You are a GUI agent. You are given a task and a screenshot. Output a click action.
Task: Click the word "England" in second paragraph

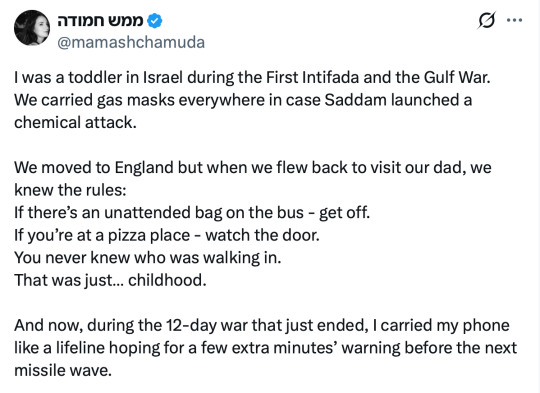[144, 168]
